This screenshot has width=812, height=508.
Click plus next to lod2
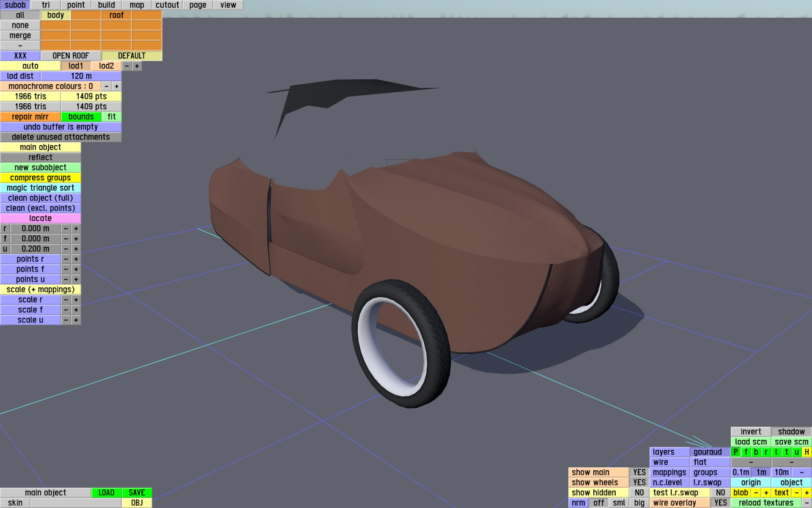click(x=137, y=66)
